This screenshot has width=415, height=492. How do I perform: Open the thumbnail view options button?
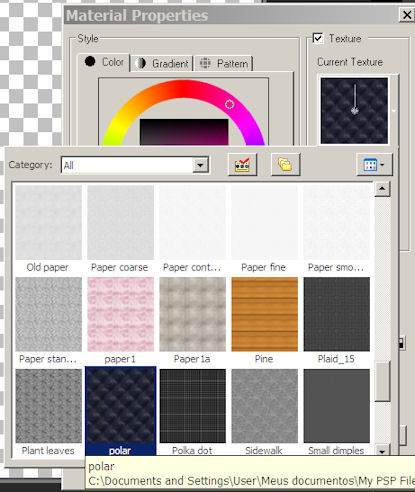(x=374, y=164)
